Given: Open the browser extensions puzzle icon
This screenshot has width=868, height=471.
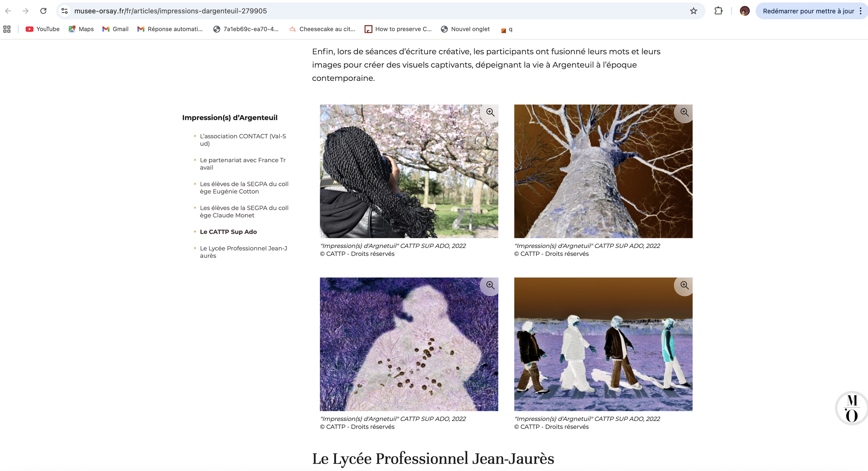Looking at the screenshot, I should tap(718, 11).
